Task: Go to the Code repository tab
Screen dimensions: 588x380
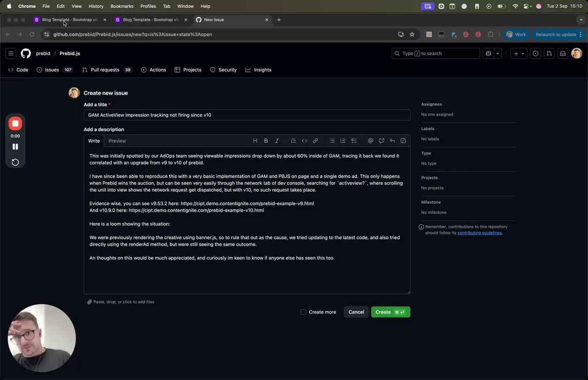Action: click(x=18, y=70)
